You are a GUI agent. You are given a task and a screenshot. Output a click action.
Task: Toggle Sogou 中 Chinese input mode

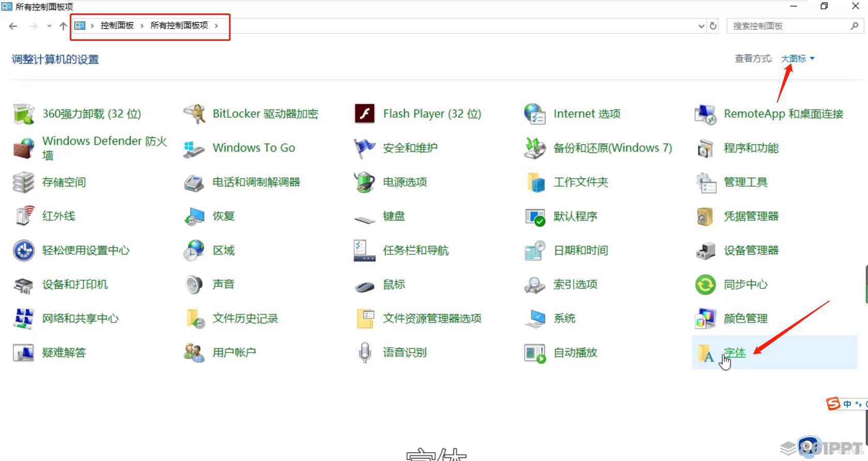pyautogui.click(x=847, y=404)
